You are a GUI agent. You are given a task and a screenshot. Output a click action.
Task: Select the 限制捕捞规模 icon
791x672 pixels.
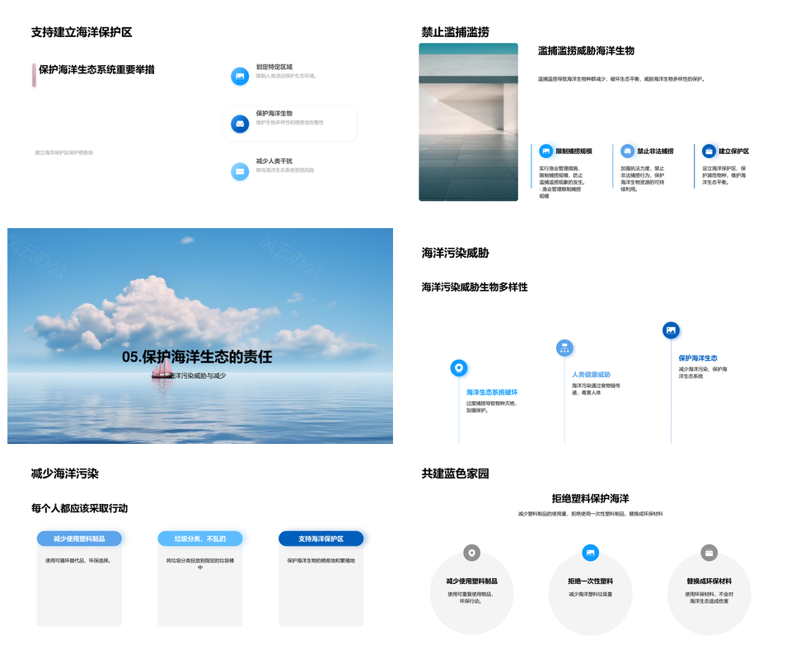[x=545, y=151]
